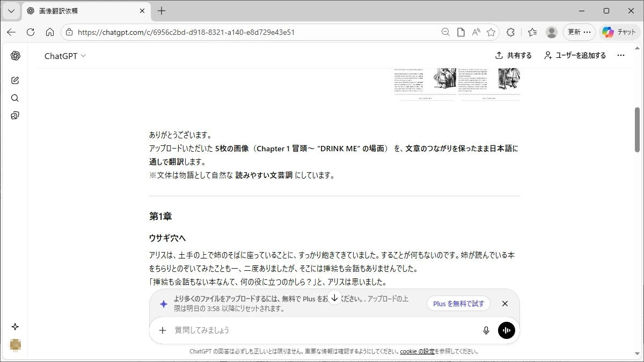Open the three-dot conversation options menu
644x362 pixels.
pos(621,55)
